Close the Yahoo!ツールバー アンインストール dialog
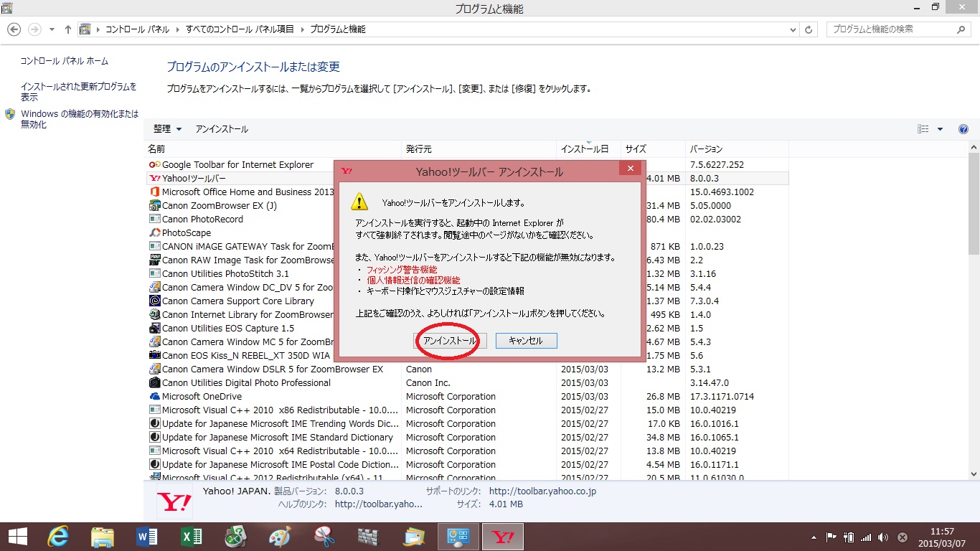980x551 pixels. 630,169
